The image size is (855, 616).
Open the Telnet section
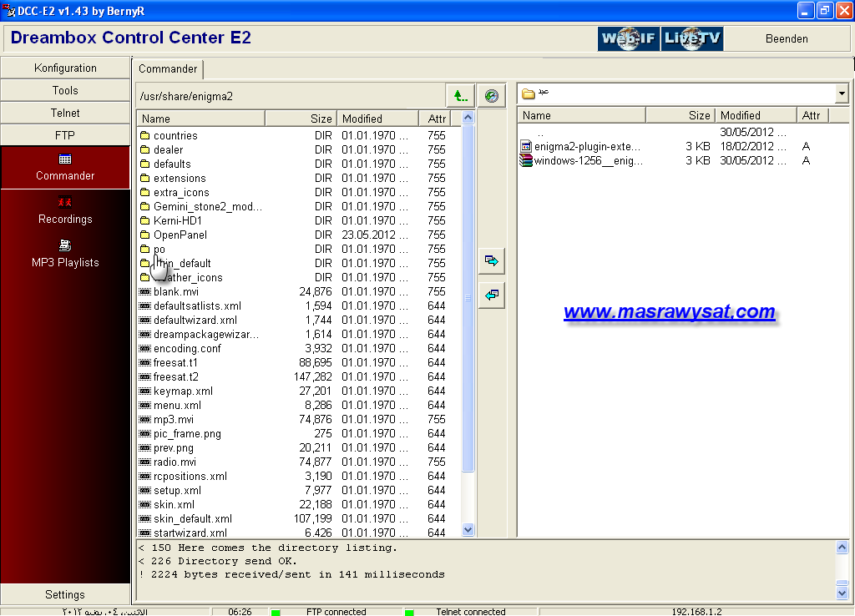(x=65, y=113)
